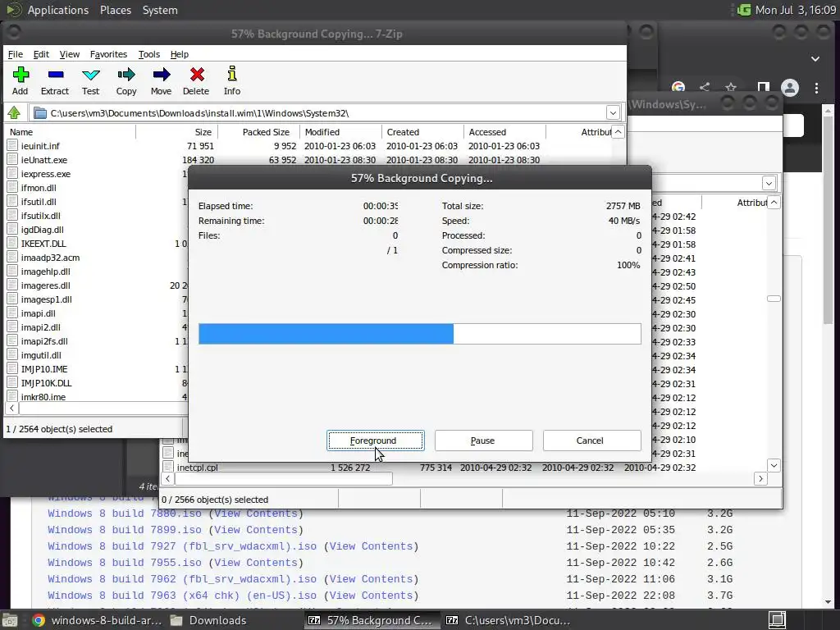Open the browser account profile icon

(790, 88)
